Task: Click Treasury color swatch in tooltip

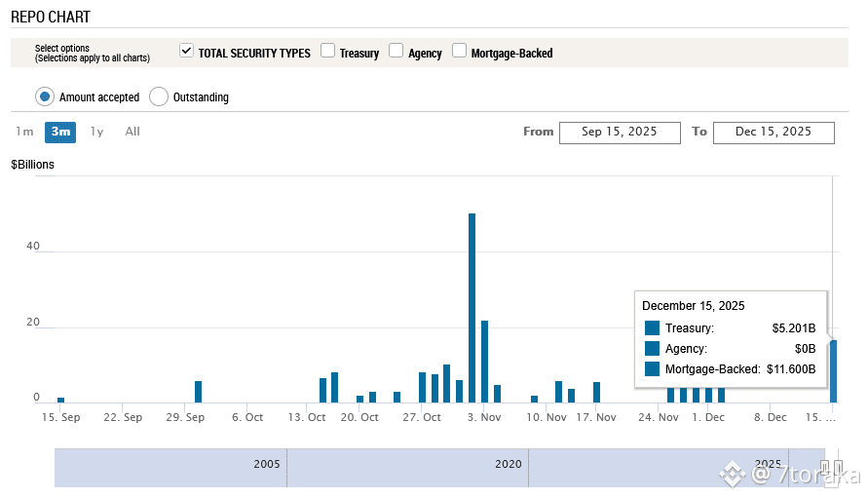Action: pyautogui.click(x=652, y=327)
